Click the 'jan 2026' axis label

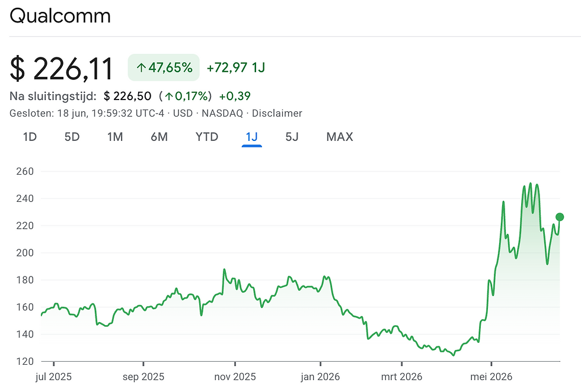pyautogui.click(x=320, y=377)
